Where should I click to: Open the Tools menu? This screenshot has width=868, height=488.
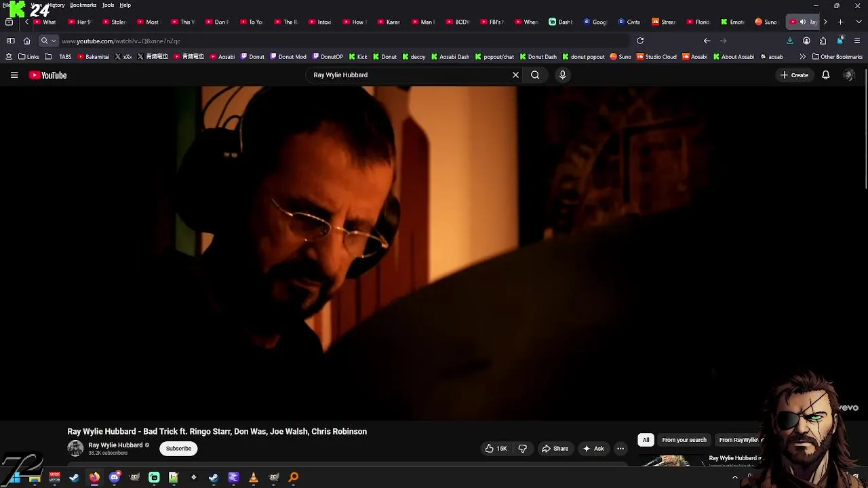click(108, 5)
